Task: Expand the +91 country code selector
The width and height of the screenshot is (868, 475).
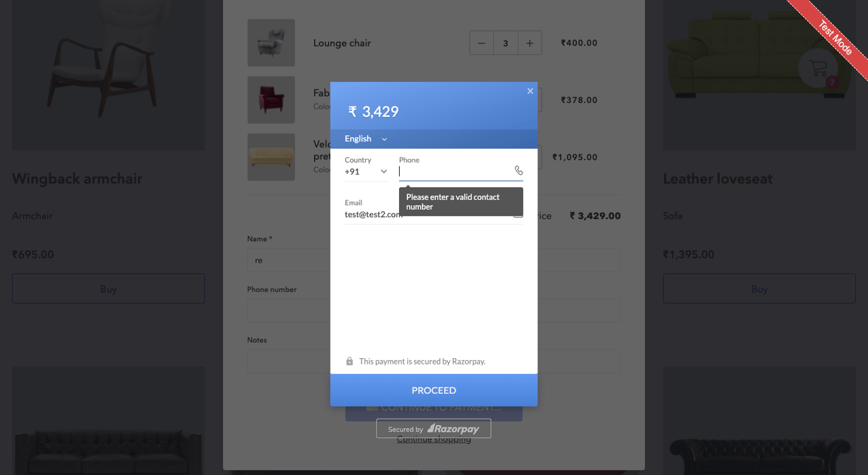Action: pos(367,171)
